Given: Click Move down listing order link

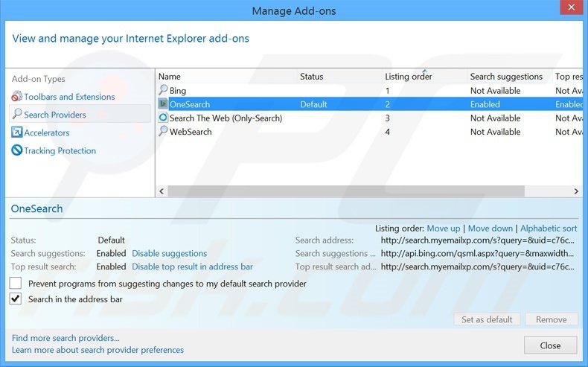Looking at the screenshot, I should click(x=490, y=229).
